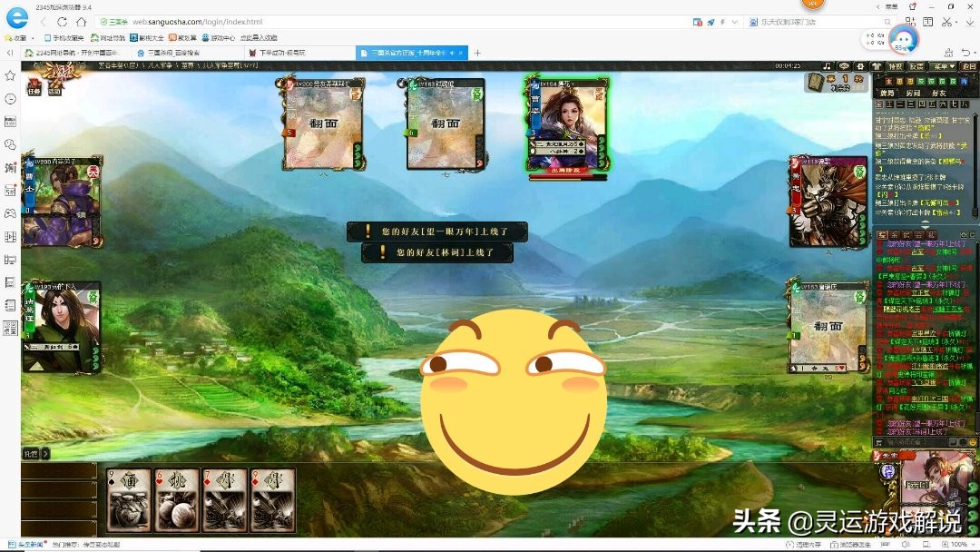Image resolution: width=980 pixels, height=552 pixels.
Task: Open the sidebar favorites star icon
Action: tap(10, 75)
